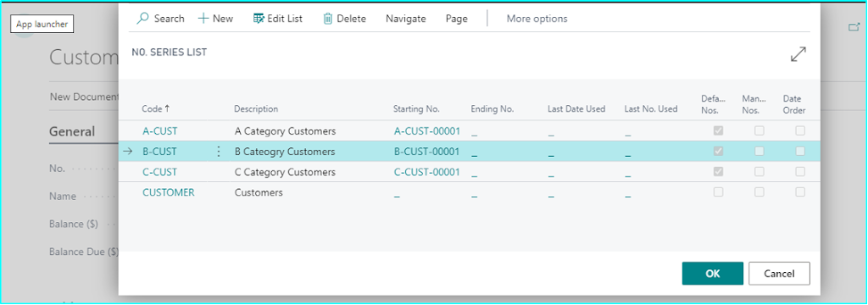The width and height of the screenshot is (868, 305).
Task: Click the Delete trash can icon
Action: [328, 19]
